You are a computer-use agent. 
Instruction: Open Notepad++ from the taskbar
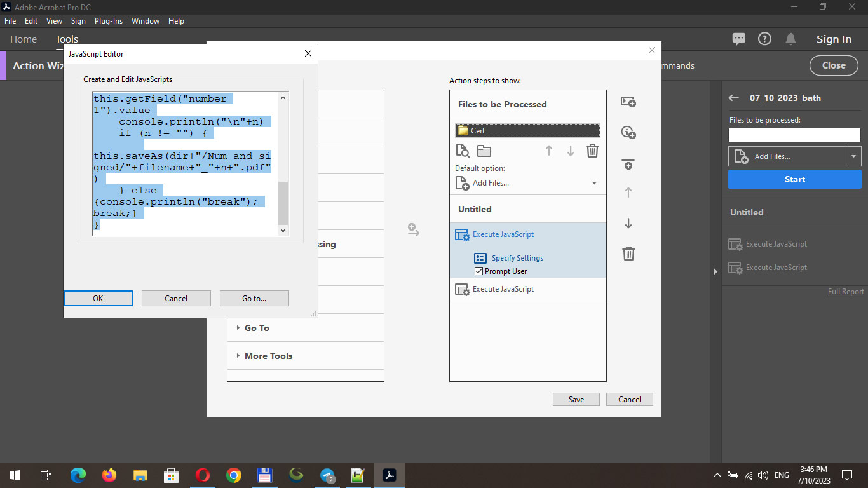point(358,475)
